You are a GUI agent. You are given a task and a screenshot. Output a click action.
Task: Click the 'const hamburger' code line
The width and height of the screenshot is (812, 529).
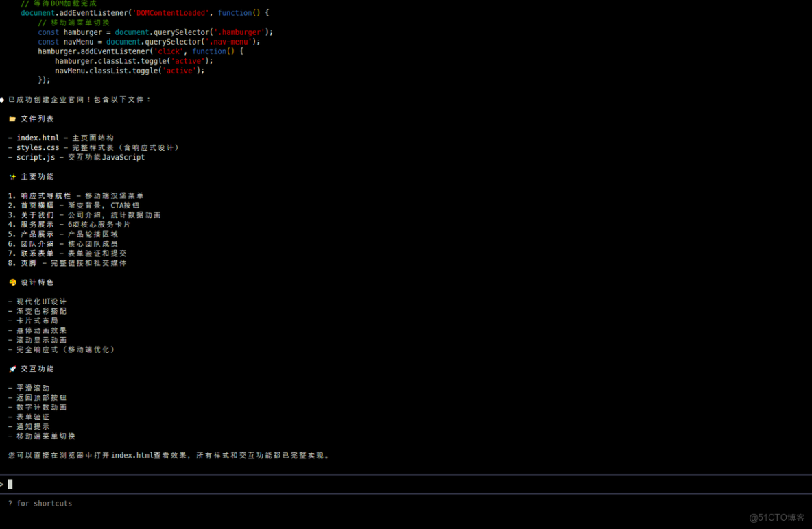pos(156,32)
